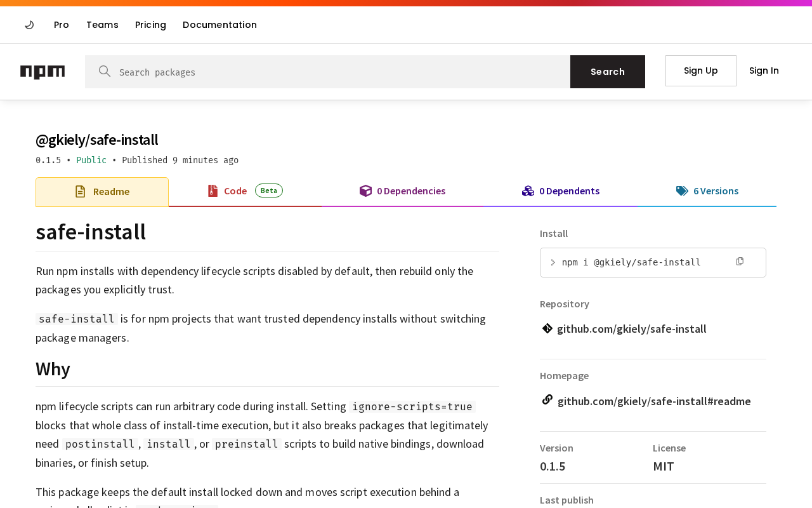Viewport: 812px width, 508px height.
Task: Open the homepage safe-install#readme link
Action: (x=654, y=401)
